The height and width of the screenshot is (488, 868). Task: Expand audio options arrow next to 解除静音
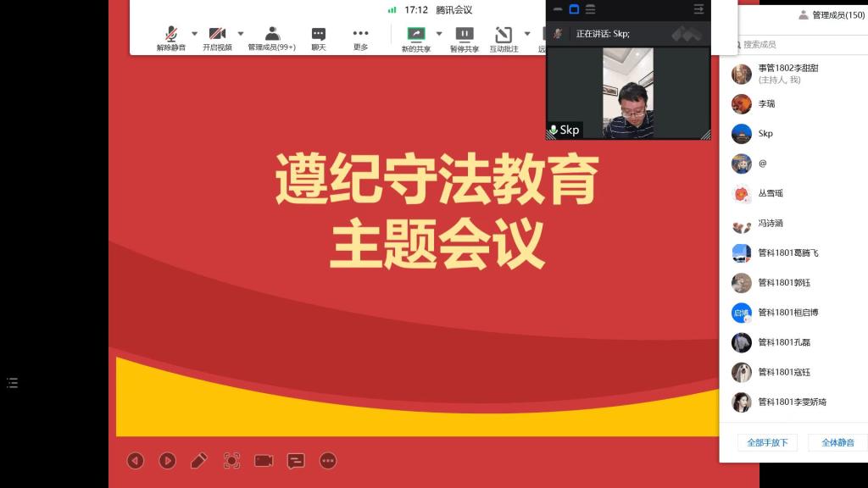pyautogui.click(x=194, y=34)
